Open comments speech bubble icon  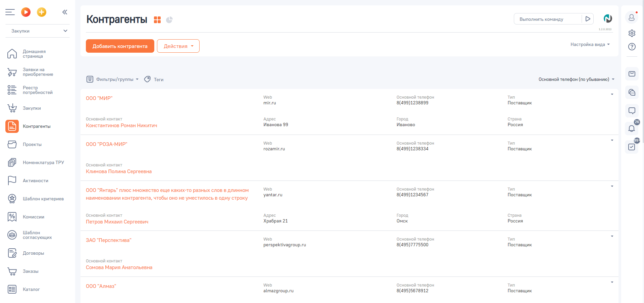click(632, 110)
